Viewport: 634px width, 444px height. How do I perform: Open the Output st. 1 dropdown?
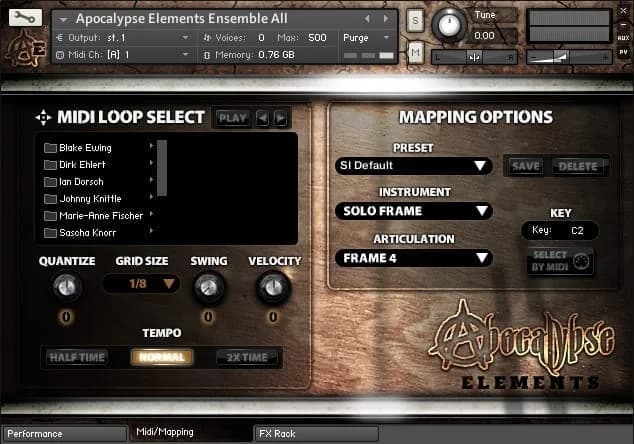pos(123,38)
